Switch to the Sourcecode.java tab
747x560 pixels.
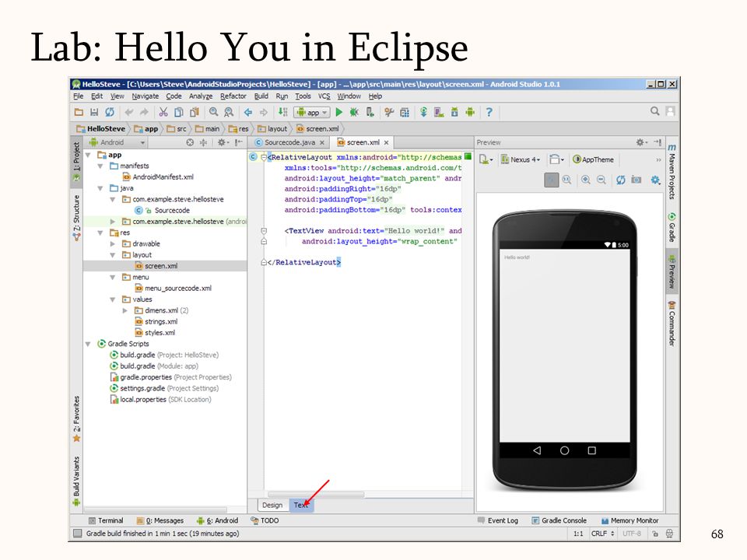pos(289,142)
